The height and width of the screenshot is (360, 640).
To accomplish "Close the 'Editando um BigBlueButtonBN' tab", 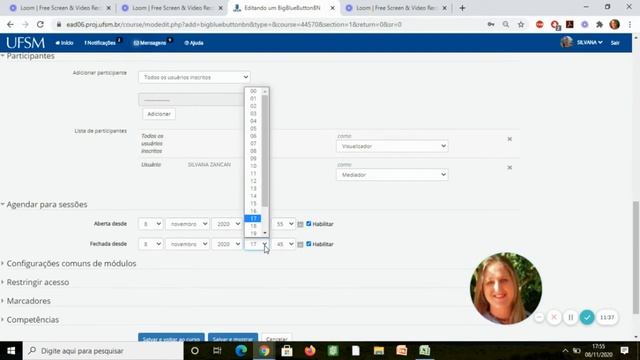I will [332, 8].
